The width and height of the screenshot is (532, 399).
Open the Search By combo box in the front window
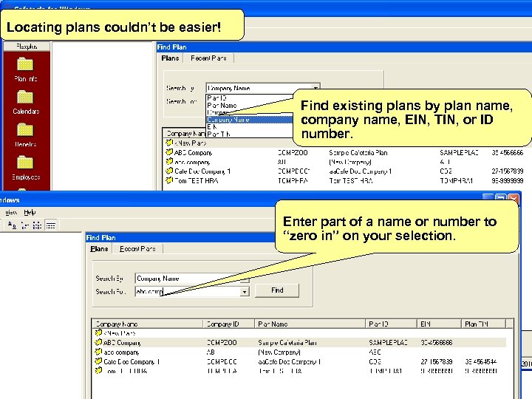click(192, 279)
